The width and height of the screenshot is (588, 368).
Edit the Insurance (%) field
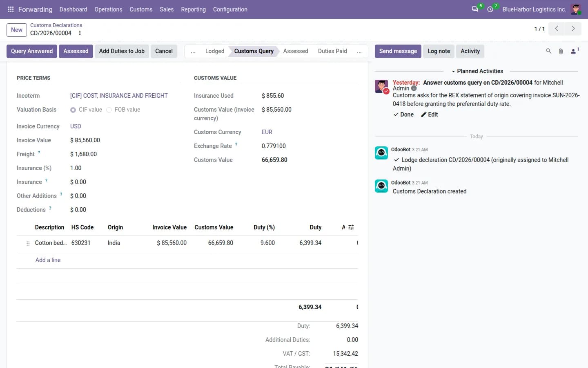coord(125,168)
